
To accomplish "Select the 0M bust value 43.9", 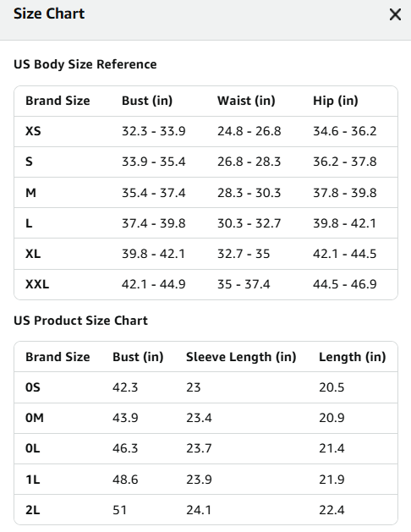I will point(125,418).
